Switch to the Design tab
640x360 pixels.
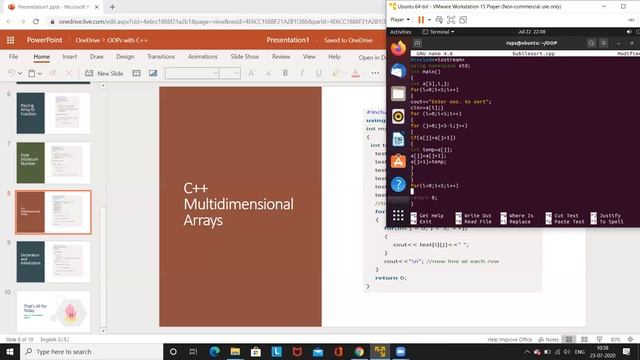[125, 57]
